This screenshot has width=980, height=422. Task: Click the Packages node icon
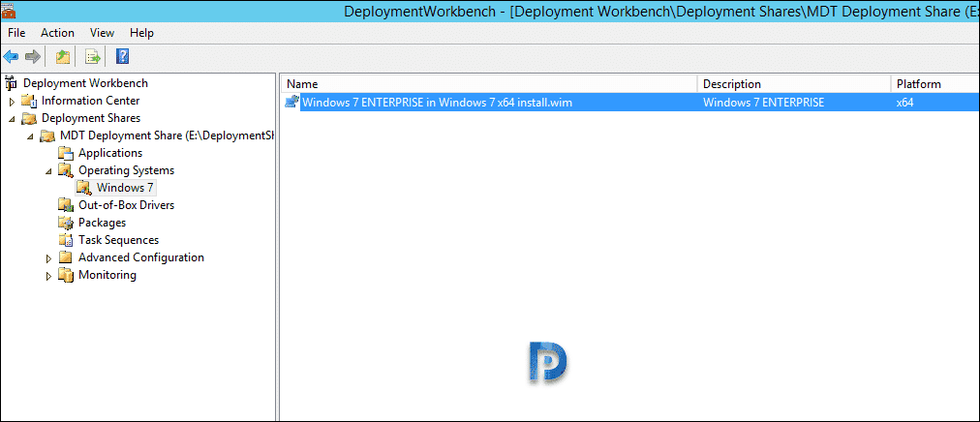pos(66,223)
